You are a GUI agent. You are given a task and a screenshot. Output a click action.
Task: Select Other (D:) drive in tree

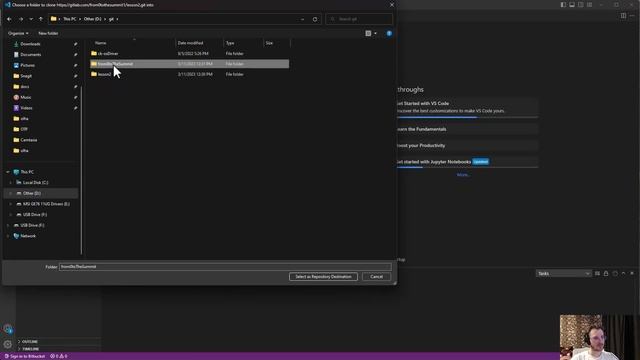31,193
